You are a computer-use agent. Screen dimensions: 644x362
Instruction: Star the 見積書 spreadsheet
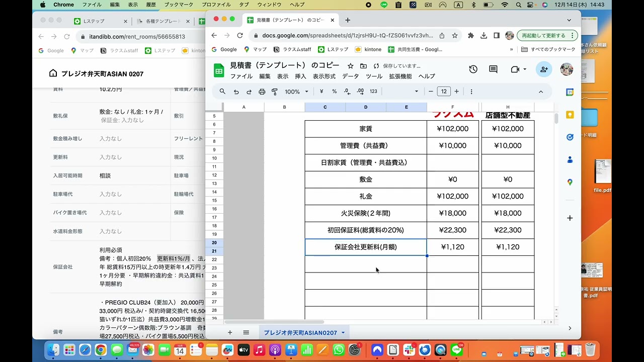click(x=351, y=66)
